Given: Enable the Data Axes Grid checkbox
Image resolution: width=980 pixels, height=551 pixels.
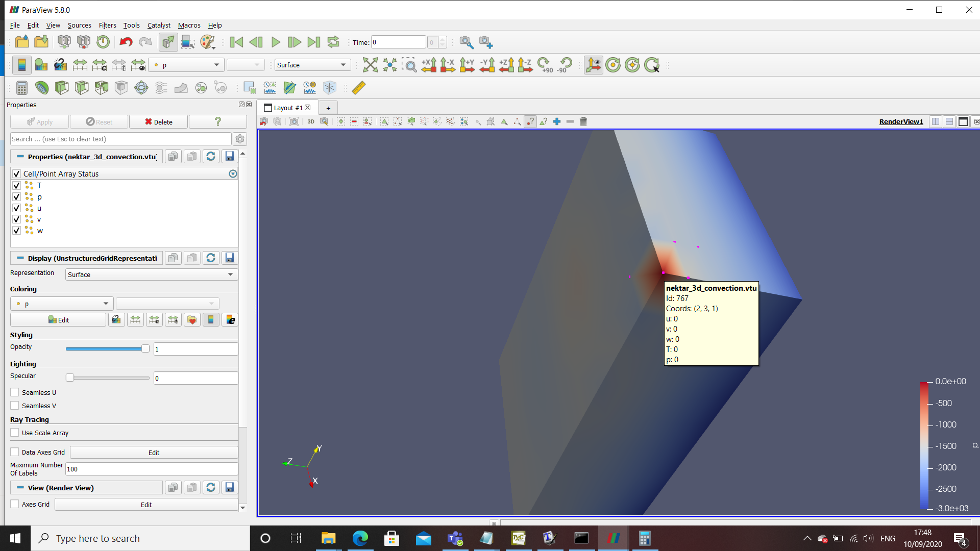Looking at the screenshot, I should pyautogui.click(x=15, y=452).
